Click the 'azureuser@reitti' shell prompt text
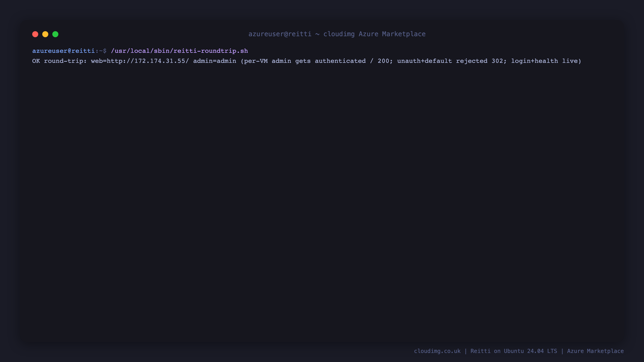 [x=63, y=51]
